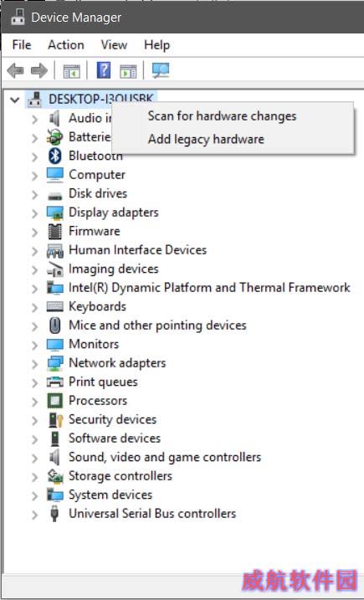Image resolution: width=364 pixels, height=600 pixels.
Task: Expand the Display adapters category
Action: [35, 213]
